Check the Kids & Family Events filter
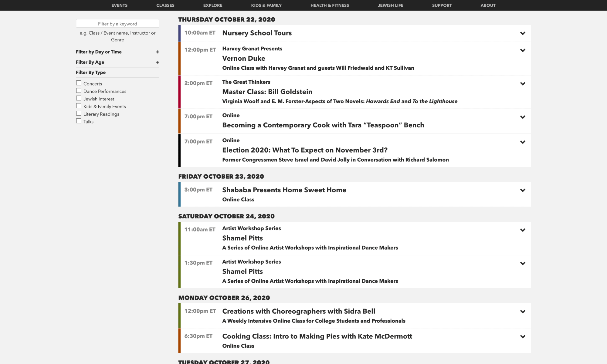This screenshot has height=364, width=607. pos(79,105)
